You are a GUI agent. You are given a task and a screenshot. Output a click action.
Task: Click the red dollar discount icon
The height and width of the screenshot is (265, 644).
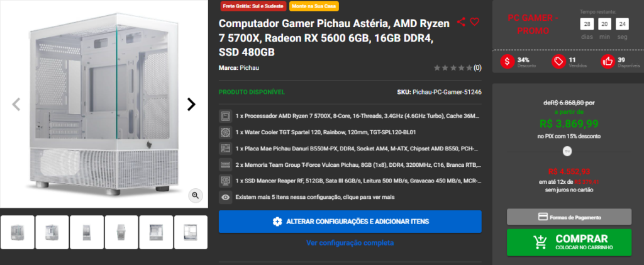coord(508,62)
